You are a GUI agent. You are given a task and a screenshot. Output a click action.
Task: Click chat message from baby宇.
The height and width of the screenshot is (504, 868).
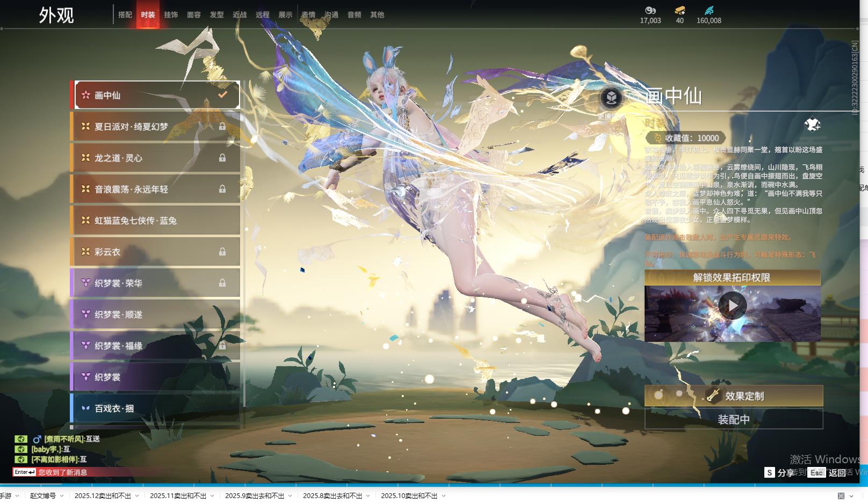(x=50, y=449)
